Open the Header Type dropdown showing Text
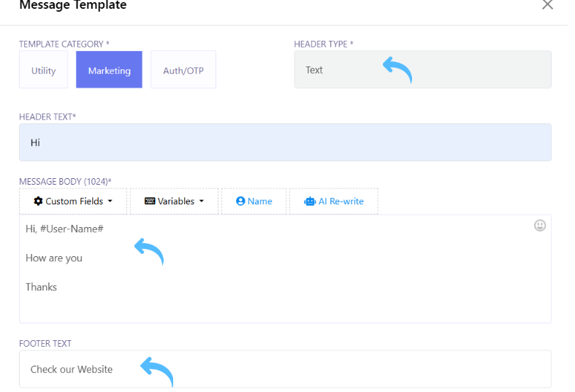This screenshot has width=575, height=392. [422, 70]
